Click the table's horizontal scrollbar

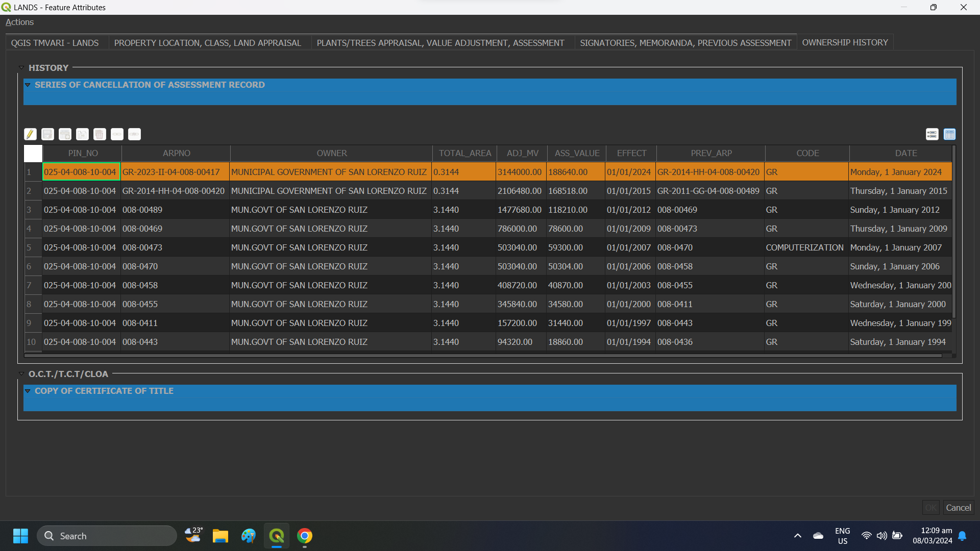[482, 356]
